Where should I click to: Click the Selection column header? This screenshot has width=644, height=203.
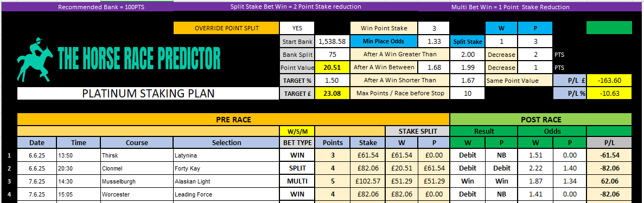point(226,143)
